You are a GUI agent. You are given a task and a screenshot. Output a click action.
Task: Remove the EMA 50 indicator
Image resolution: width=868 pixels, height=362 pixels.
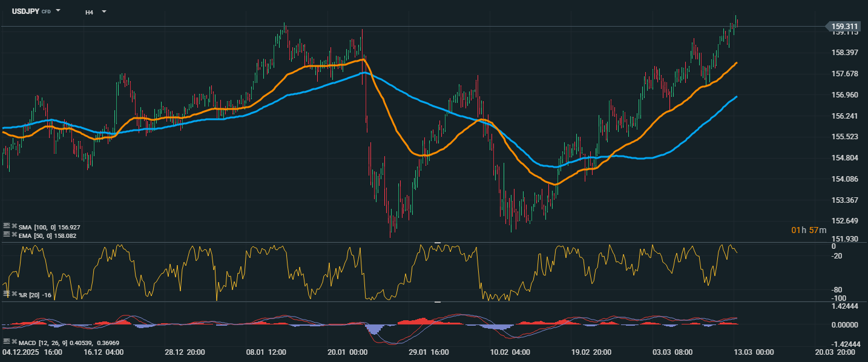[14, 234]
